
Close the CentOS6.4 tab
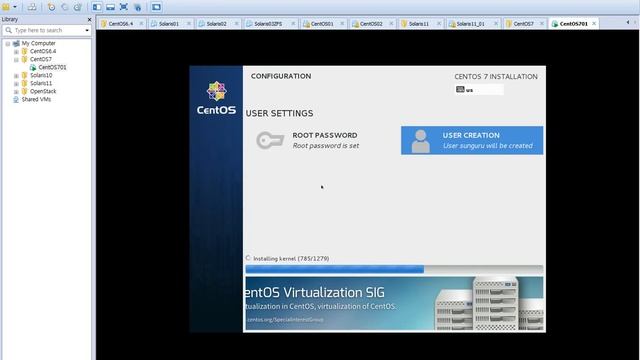pyautogui.click(x=141, y=24)
